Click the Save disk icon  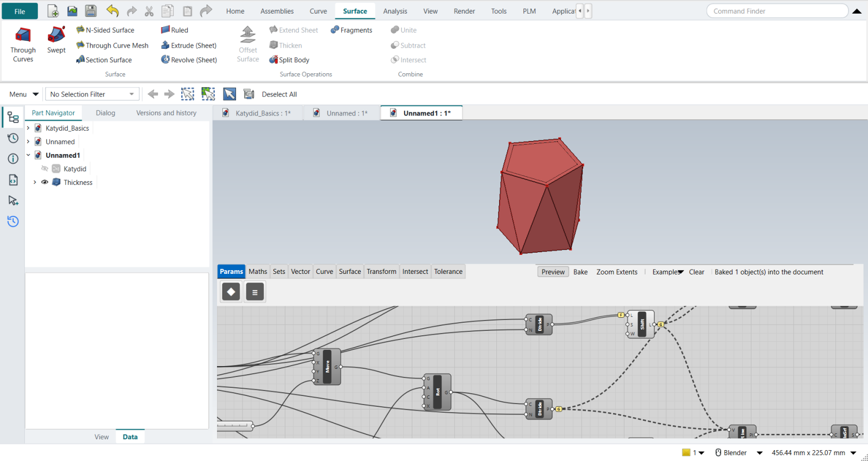91,11
